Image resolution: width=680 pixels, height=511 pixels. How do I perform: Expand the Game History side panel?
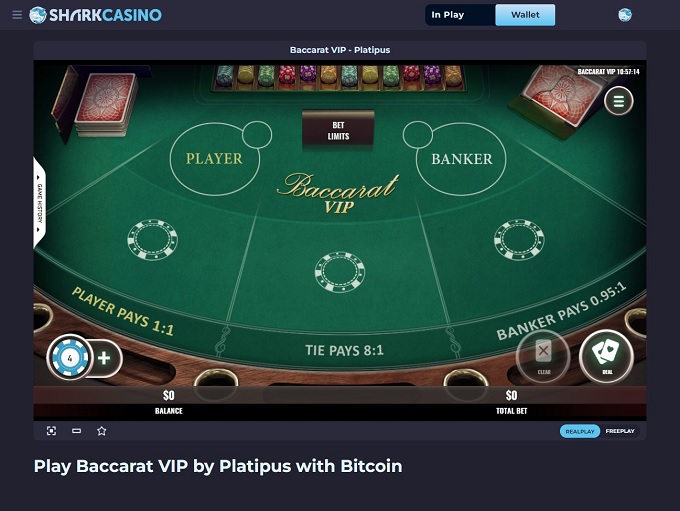pyautogui.click(x=39, y=202)
